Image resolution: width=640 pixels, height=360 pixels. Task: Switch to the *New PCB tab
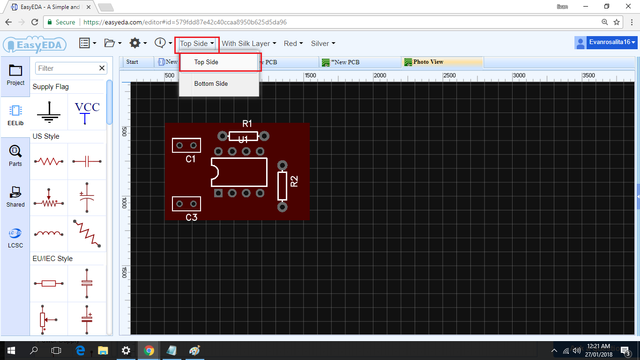point(359,62)
